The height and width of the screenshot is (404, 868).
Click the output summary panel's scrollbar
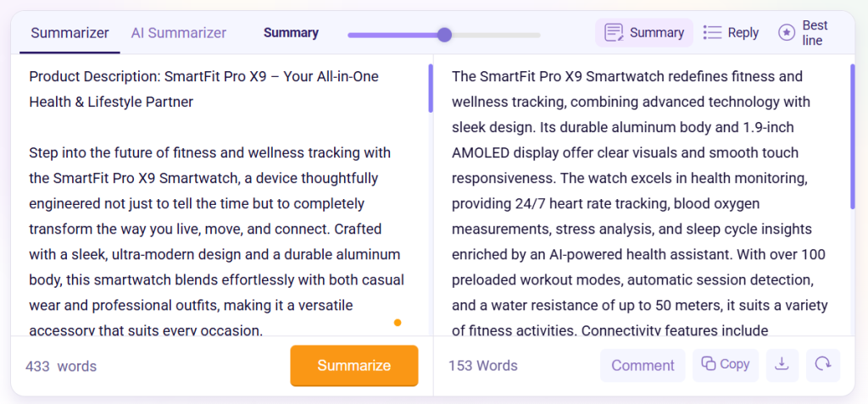pos(853,136)
